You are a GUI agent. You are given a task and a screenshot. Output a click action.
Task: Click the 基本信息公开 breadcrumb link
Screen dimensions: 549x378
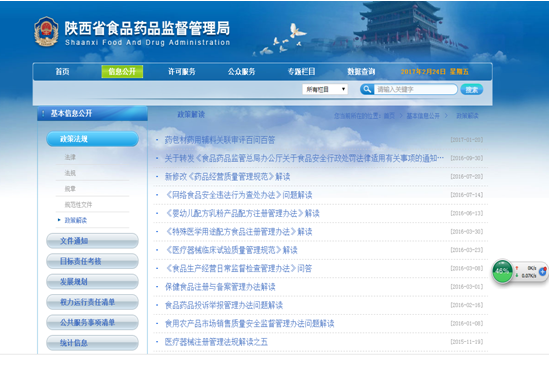423,116
